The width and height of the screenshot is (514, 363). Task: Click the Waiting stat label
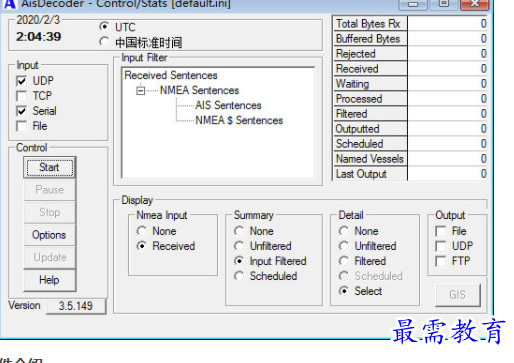[370, 84]
